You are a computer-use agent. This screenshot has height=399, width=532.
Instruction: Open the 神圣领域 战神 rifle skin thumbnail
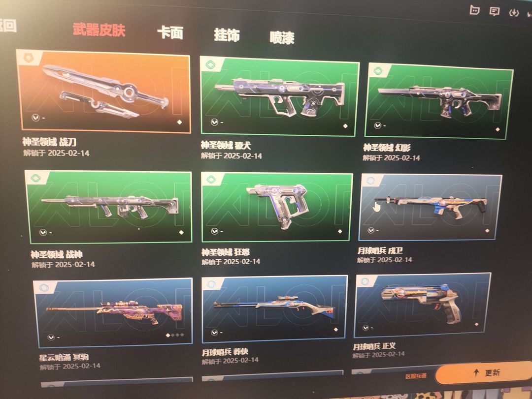coord(109,207)
